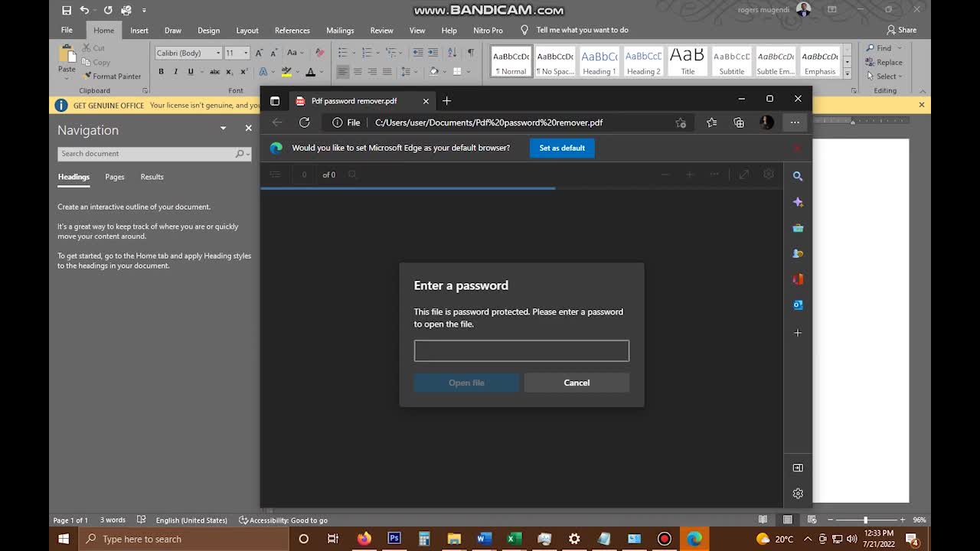Dismiss the default browser prompt bar
The height and width of the screenshot is (551, 980).
point(797,148)
